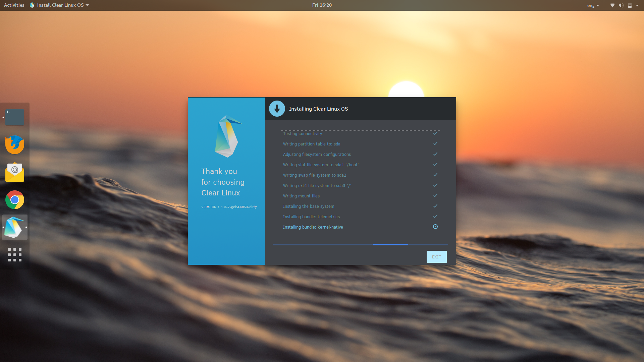Screen dimensions: 644x362
Task: Open the en keyboard layout dropdown
Action: [593, 5]
